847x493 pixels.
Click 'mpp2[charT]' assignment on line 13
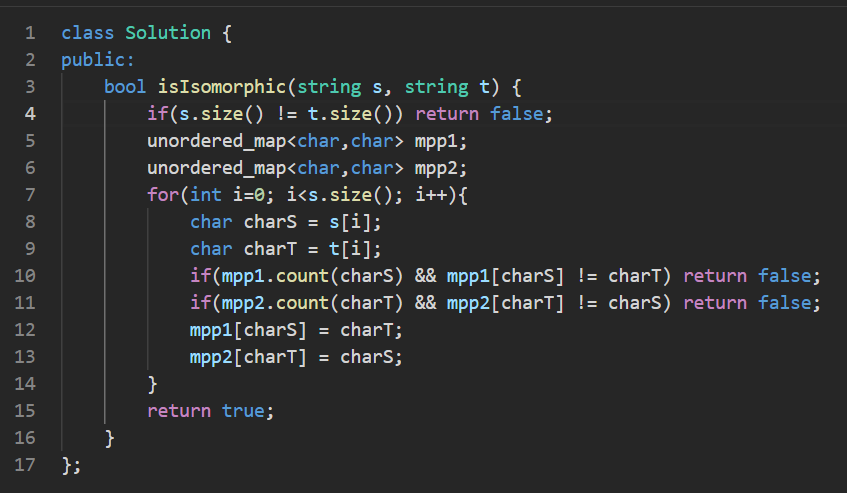tap(248, 357)
